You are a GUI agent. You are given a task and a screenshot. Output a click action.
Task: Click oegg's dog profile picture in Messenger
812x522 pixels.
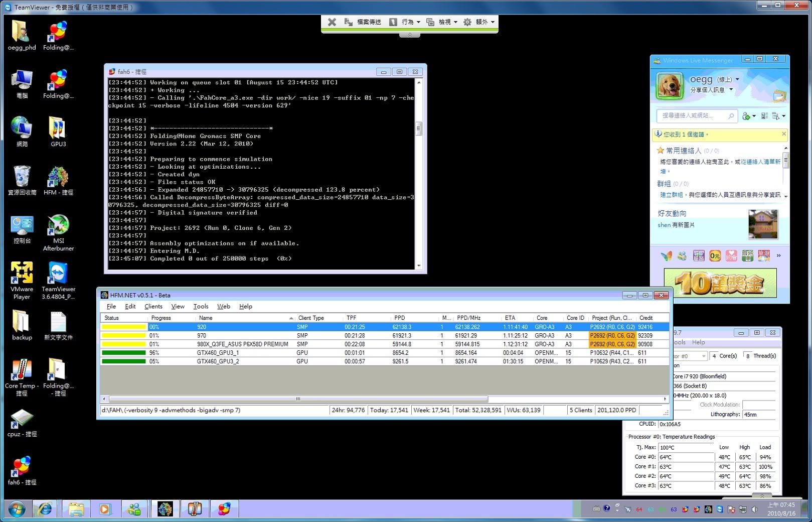click(x=670, y=85)
